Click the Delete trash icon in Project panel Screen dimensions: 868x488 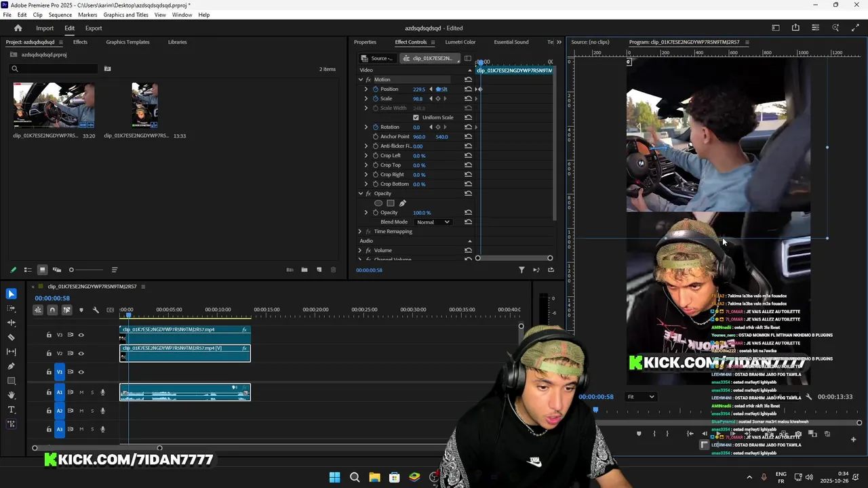coord(333,270)
